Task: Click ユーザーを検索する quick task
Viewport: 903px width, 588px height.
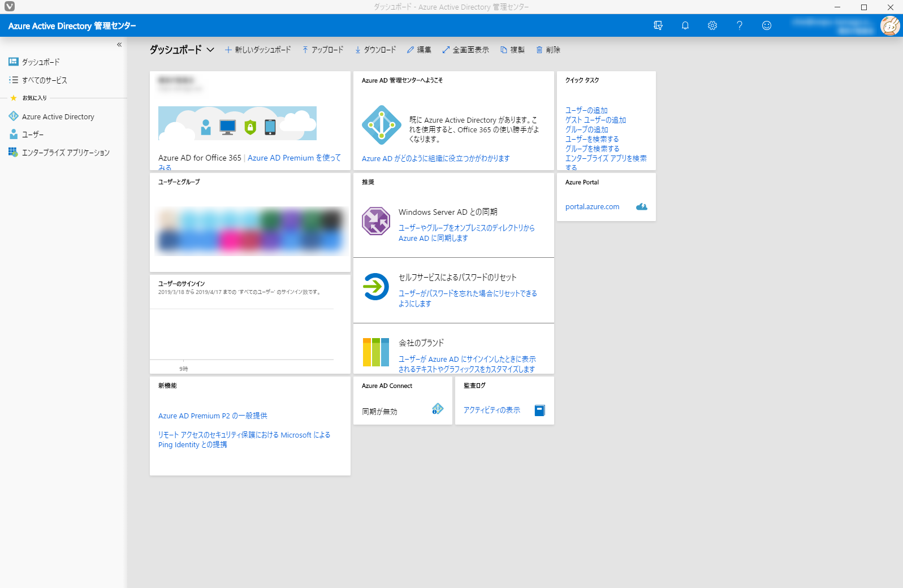Action: (592, 139)
